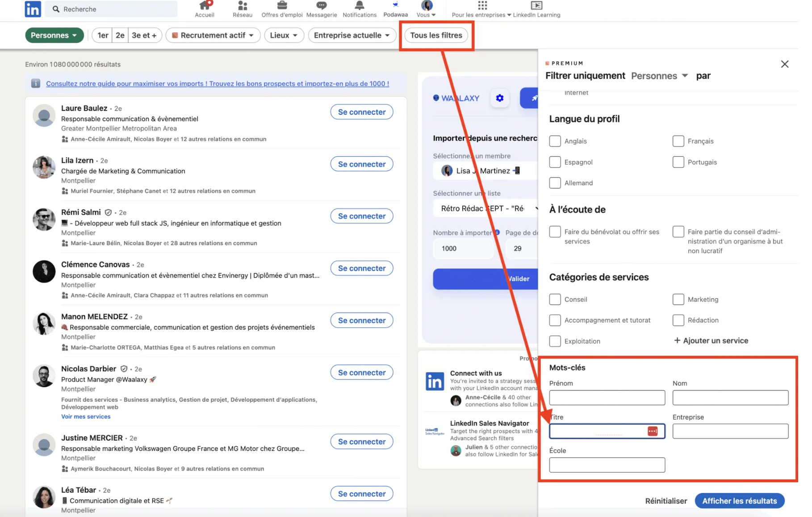Open Rémi Salmi's profile photo
The width and height of the screenshot is (812, 517).
(44, 220)
